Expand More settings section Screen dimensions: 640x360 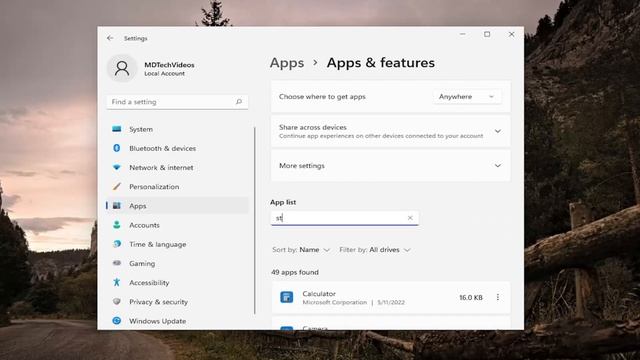(x=498, y=166)
